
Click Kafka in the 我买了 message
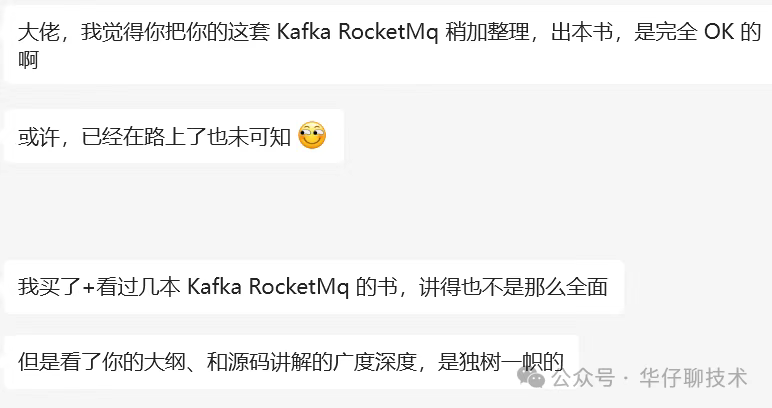(x=215, y=287)
